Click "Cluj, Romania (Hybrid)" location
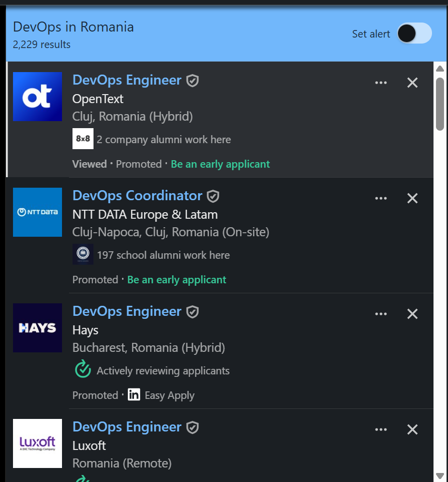 tap(132, 117)
